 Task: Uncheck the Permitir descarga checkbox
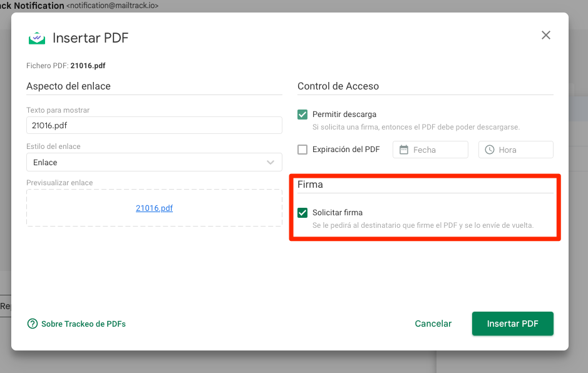[x=302, y=115]
